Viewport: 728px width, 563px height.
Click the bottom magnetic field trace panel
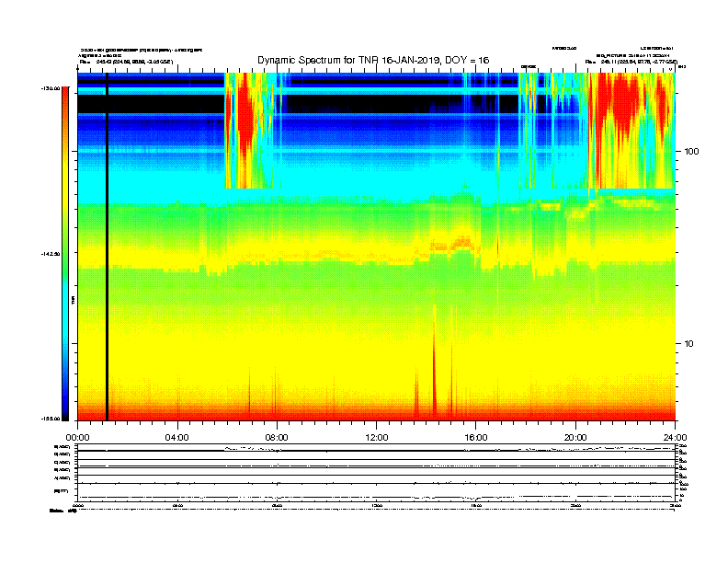point(376,493)
